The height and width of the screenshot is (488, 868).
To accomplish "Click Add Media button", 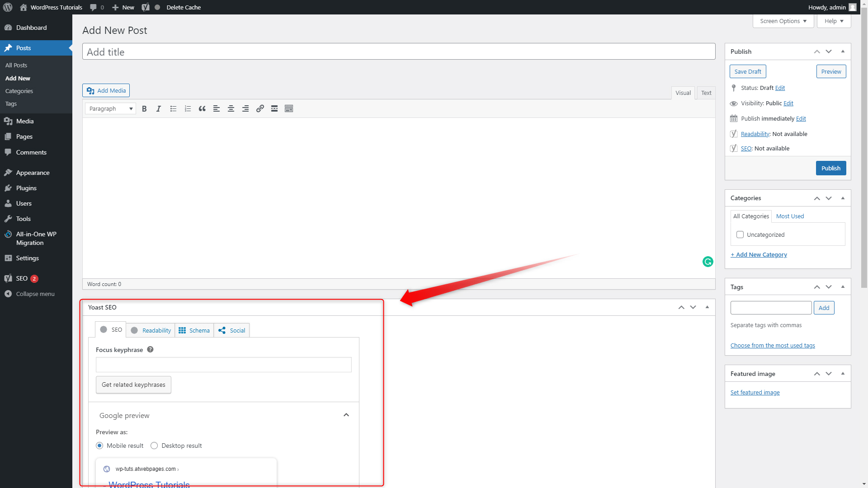I will (106, 90).
